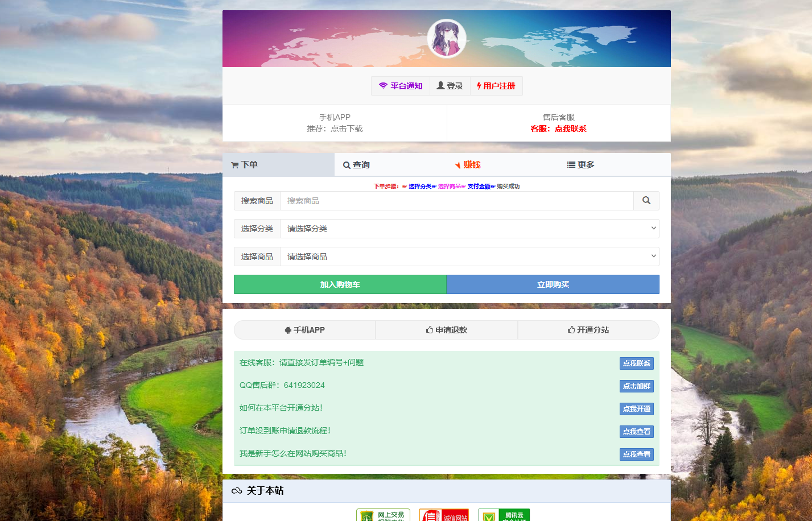This screenshot has height=521, width=812.
Task: Click text 在线客服：请直接发订单编号+问题
Action: [x=302, y=362]
